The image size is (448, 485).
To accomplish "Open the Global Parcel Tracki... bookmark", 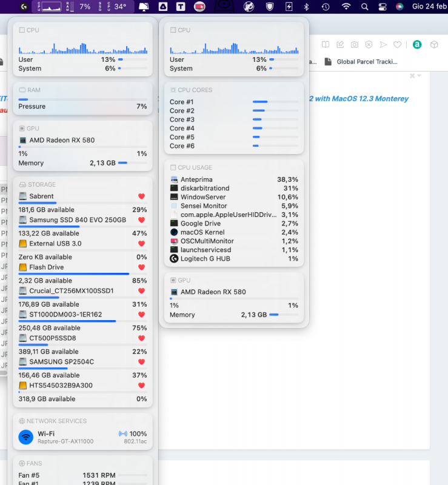I will pos(361,62).
